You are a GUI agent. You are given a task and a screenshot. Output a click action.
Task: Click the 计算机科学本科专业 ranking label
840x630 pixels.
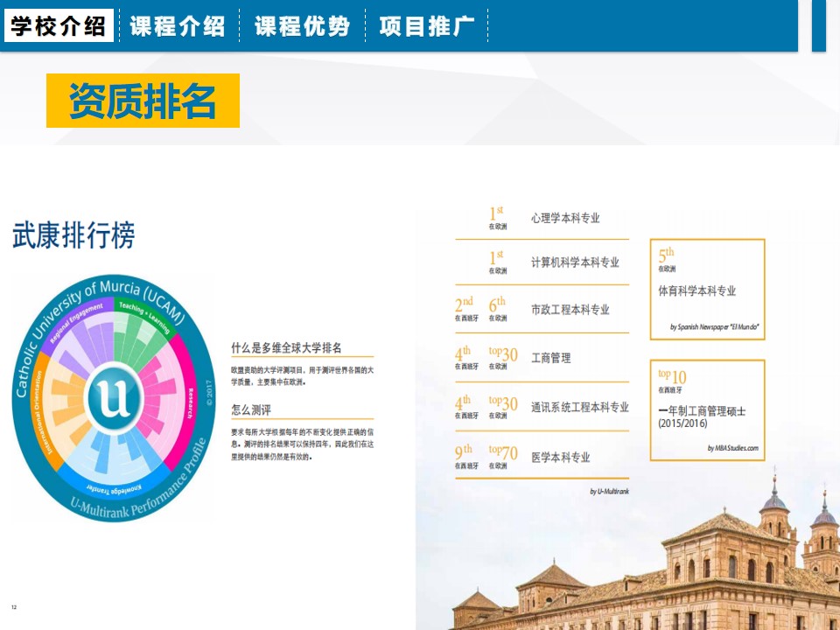(x=575, y=262)
